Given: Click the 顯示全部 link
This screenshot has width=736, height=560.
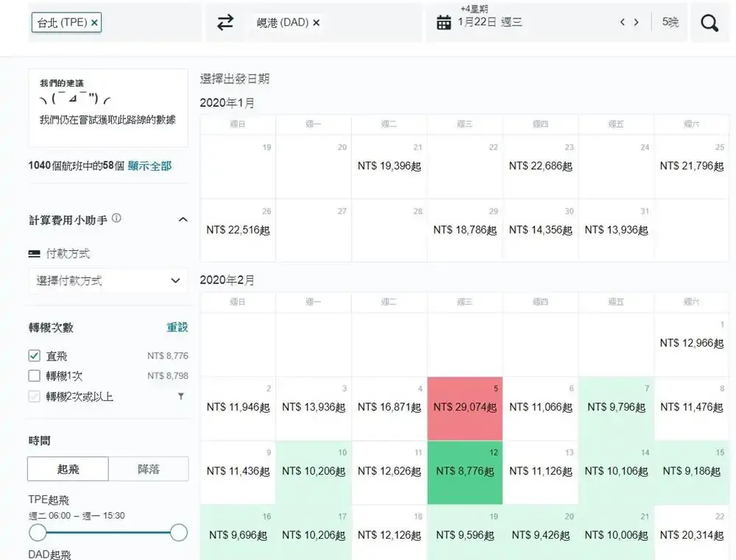Looking at the screenshot, I should click(x=149, y=166).
